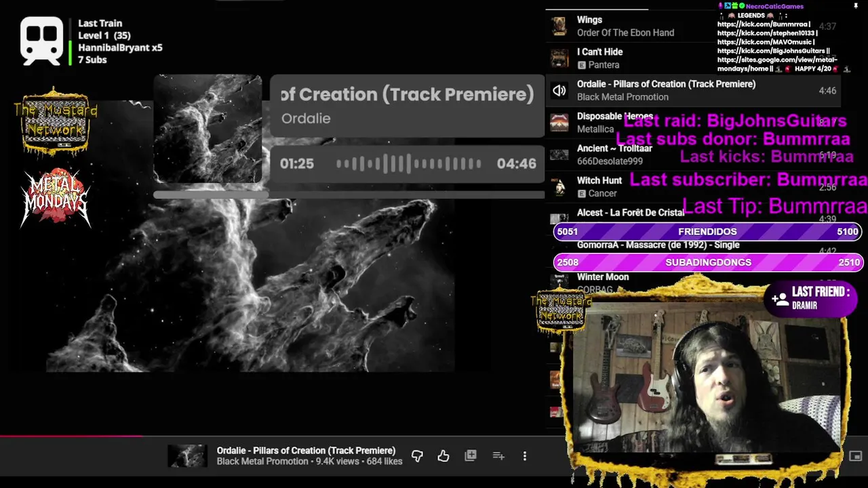Screen dimensions: 868x488
Task: Open Black Metal Promotion in bottom player bar
Action: [262, 462]
